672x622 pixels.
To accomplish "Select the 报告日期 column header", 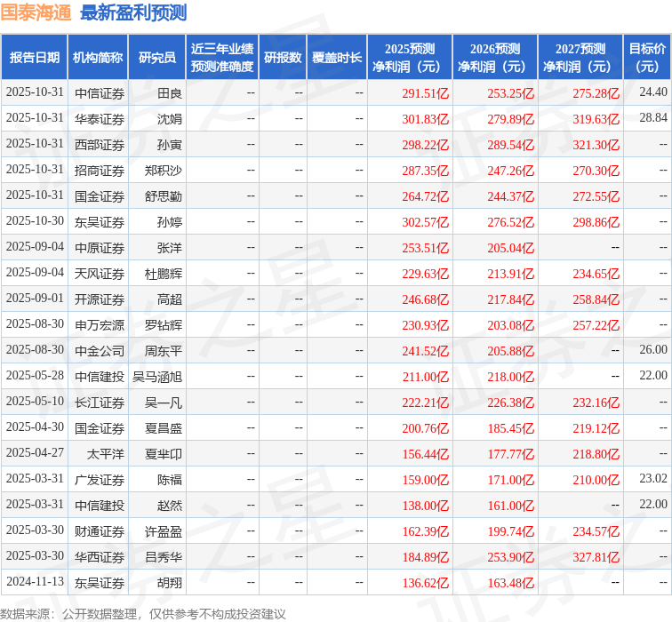I will (35, 58).
